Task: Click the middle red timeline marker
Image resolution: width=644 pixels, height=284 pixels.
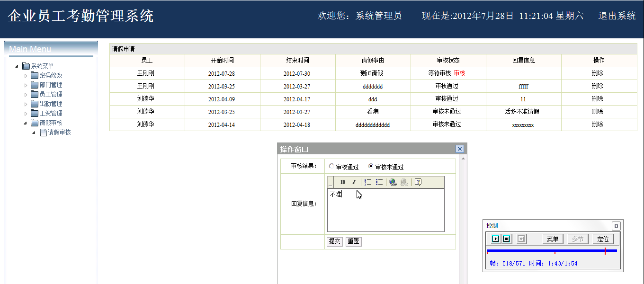Action: click(555, 253)
